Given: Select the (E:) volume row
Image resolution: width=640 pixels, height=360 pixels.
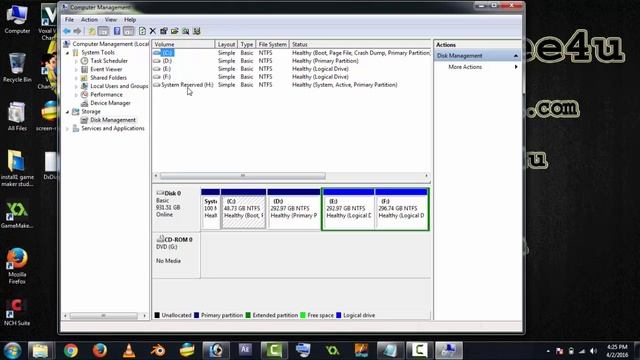Looking at the screenshot, I should 291,69.
